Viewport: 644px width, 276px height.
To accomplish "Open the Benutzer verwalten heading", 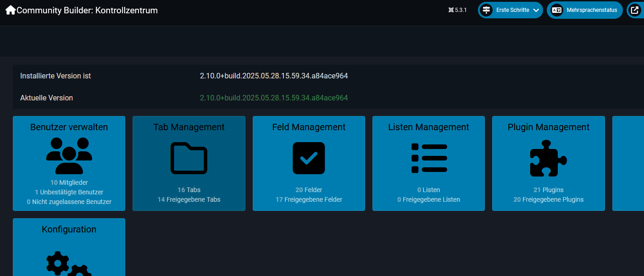I will [69, 127].
